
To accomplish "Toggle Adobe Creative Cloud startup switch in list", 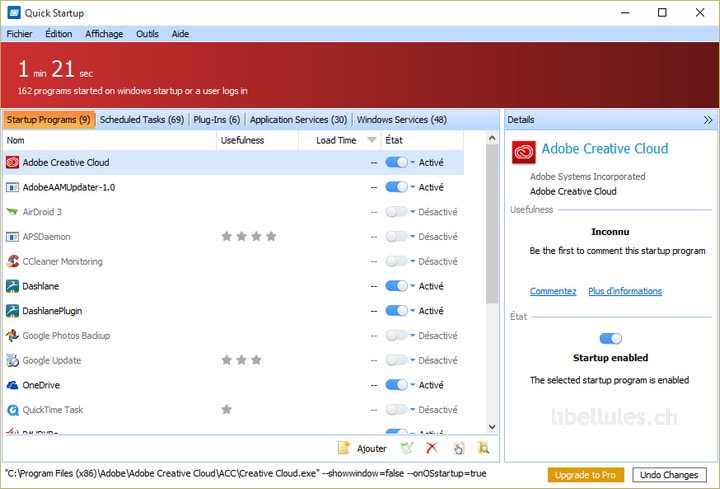I will tap(396, 162).
